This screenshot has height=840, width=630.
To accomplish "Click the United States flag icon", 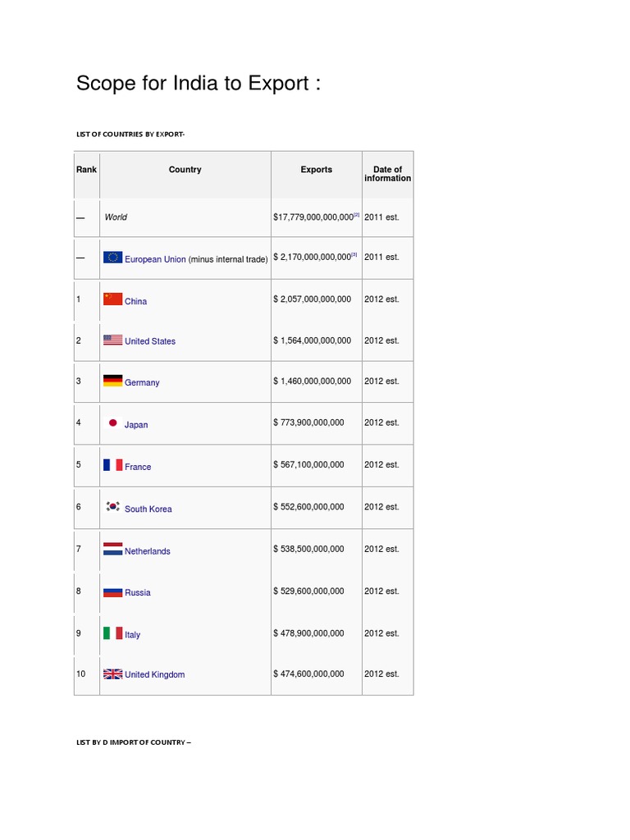I will point(112,340).
